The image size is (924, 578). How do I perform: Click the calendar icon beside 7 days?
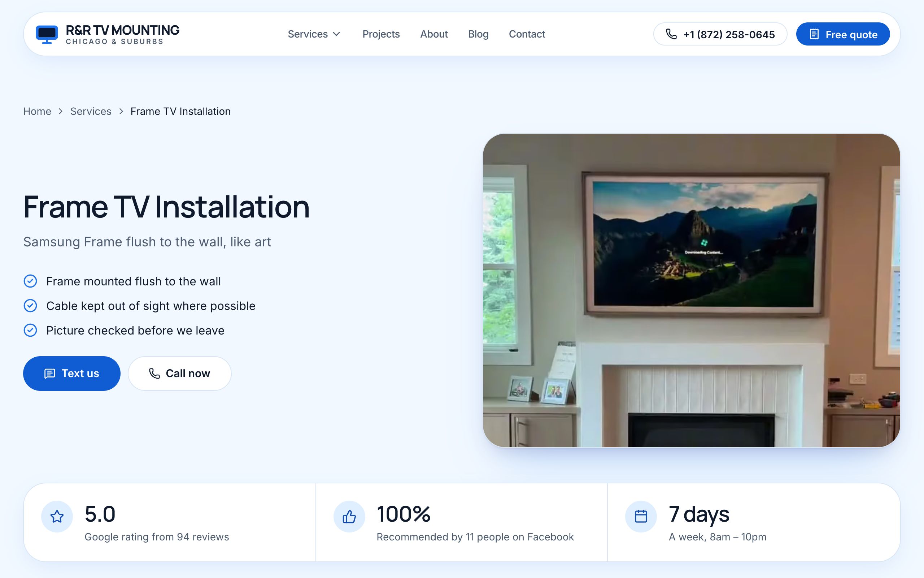641,517
